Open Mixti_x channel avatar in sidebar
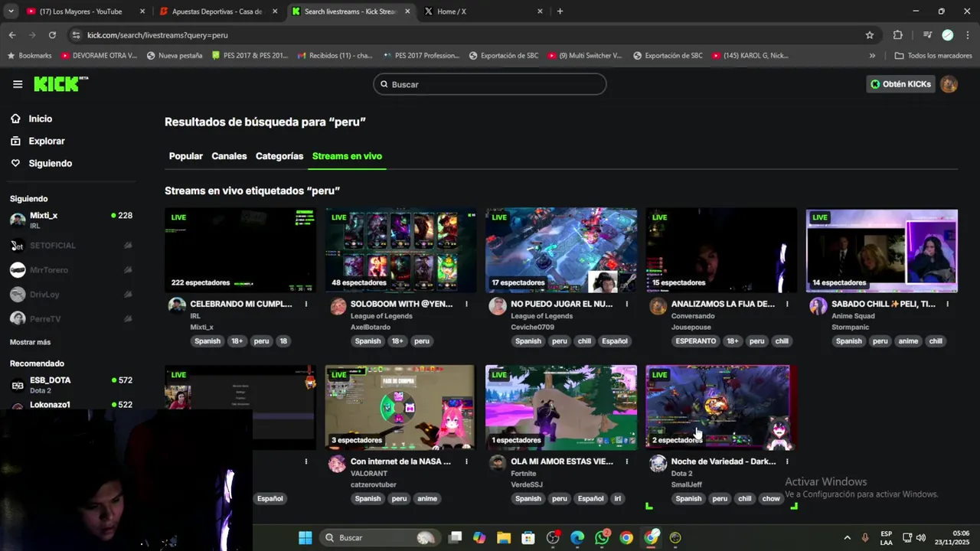Viewport: 980px width, 551px height. click(18, 220)
